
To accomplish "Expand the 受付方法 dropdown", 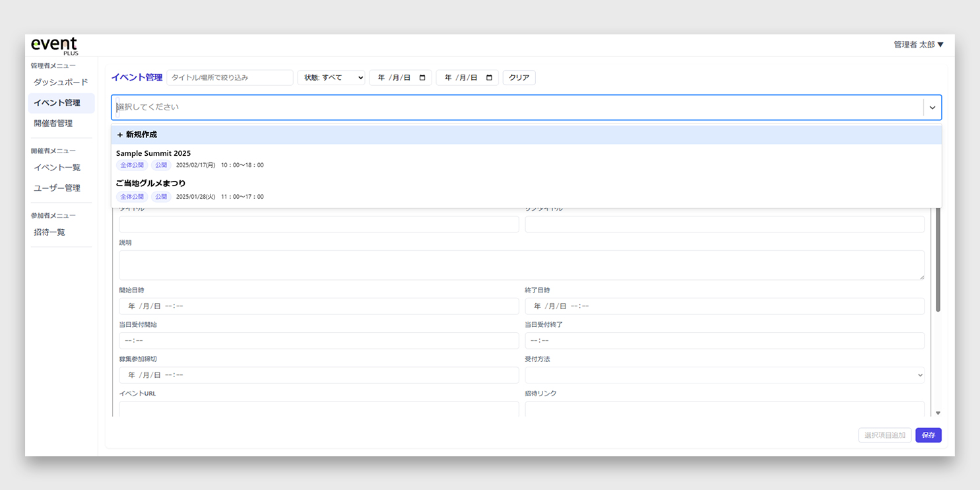I will coord(724,375).
